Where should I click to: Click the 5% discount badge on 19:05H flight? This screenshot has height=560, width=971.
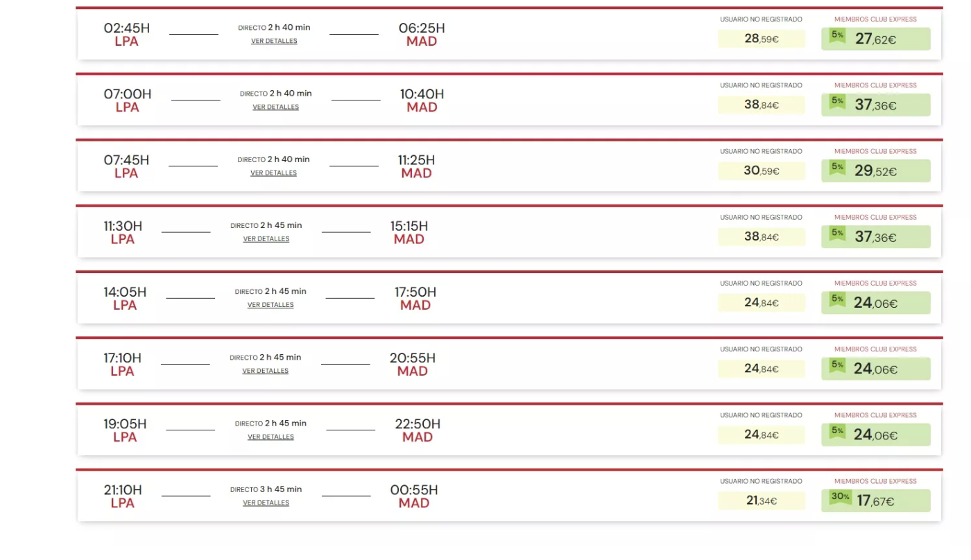pyautogui.click(x=838, y=431)
